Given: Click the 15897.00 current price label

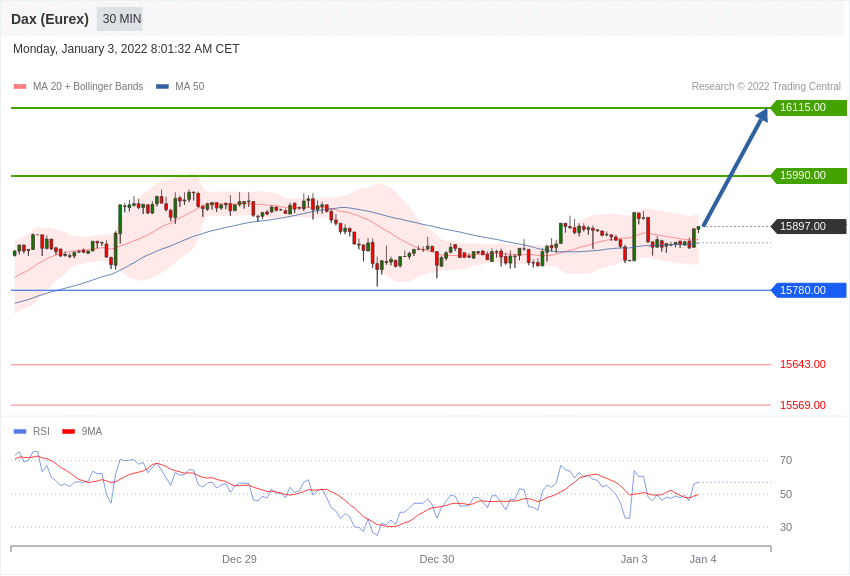Looking at the screenshot, I should tap(808, 226).
